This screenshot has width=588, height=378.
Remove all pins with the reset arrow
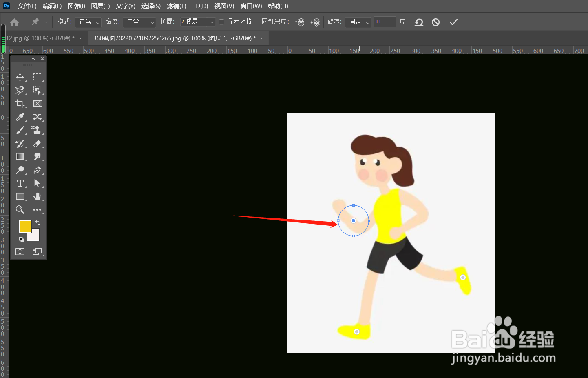click(x=419, y=22)
